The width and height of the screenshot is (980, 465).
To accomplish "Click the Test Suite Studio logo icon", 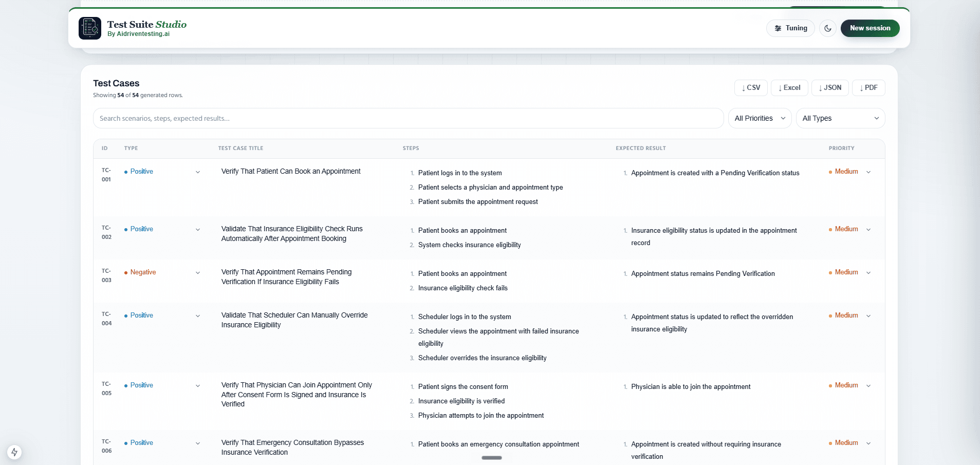I will pyautogui.click(x=90, y=28).
